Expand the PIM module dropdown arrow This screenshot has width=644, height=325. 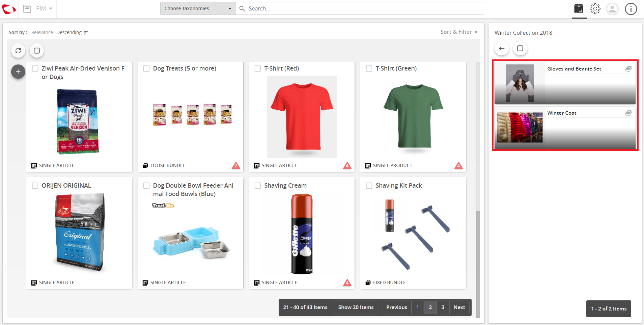pyautogui.click(x=51, y=8)
